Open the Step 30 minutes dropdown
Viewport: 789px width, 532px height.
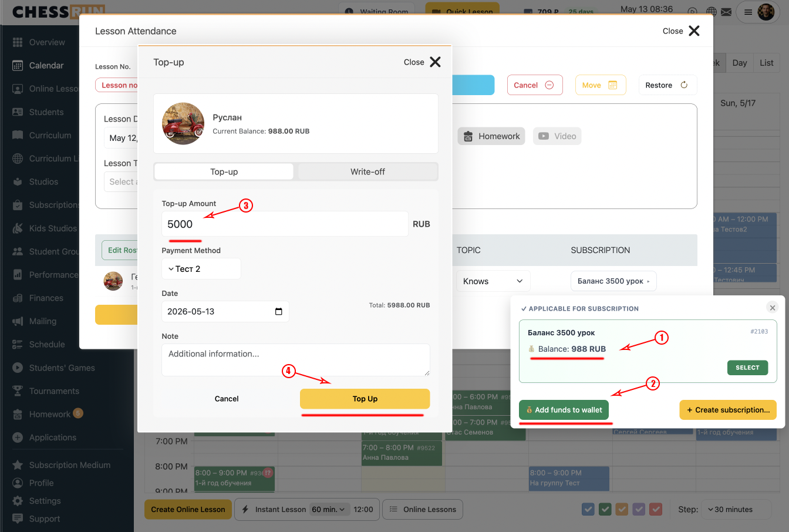click(737, 510)
